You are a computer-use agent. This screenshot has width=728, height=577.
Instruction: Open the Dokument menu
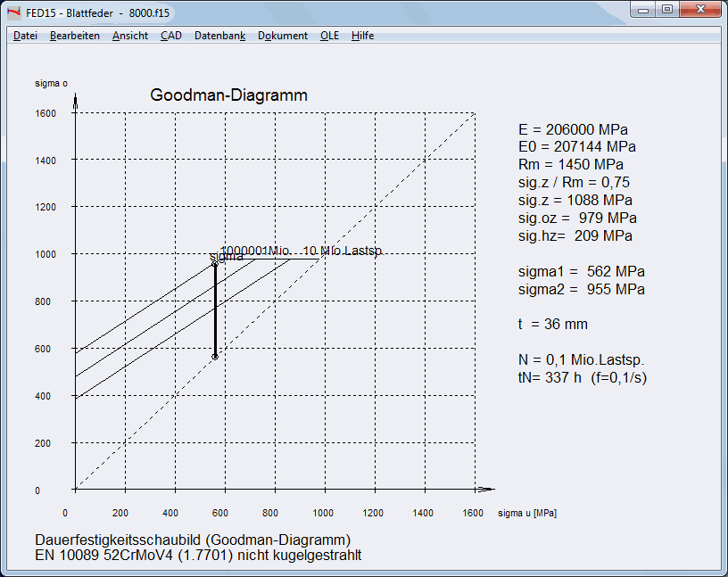(283, 36)
